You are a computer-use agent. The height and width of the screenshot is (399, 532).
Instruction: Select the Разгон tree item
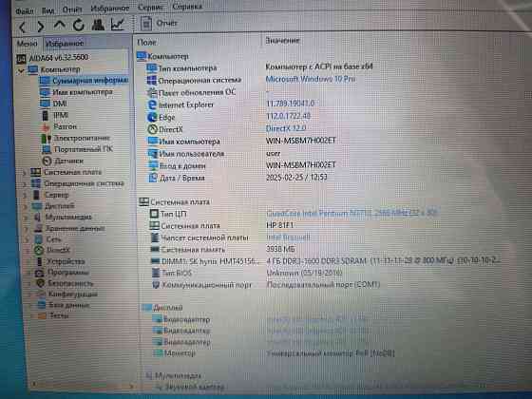coord(59,126)
